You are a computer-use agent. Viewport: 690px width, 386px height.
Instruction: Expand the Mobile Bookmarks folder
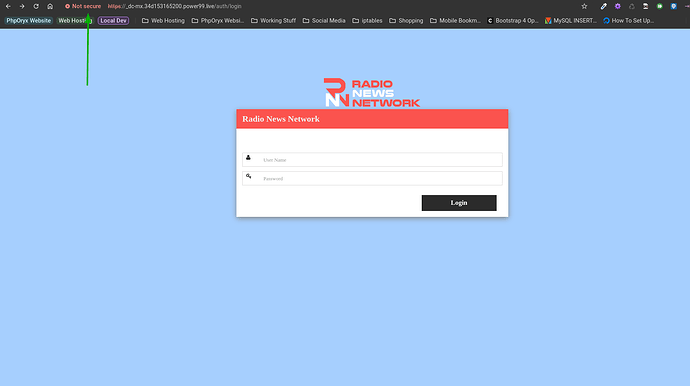pos(455,21)
